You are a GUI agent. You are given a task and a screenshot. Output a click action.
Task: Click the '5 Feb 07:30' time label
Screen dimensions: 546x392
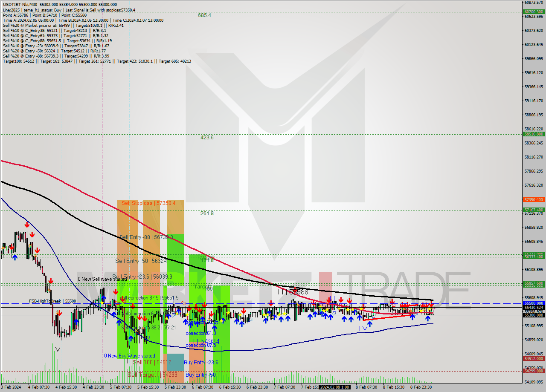point(120,387)
